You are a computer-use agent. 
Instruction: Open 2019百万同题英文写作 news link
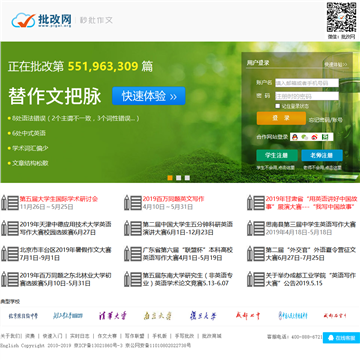[173, 199]
